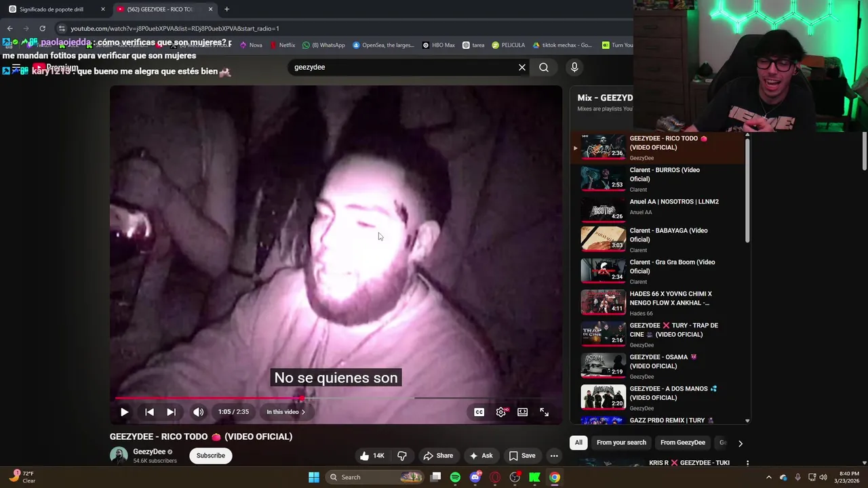Open a new browser tab
This screenshot has width=868, height=488.
click(x=226, y=9)
